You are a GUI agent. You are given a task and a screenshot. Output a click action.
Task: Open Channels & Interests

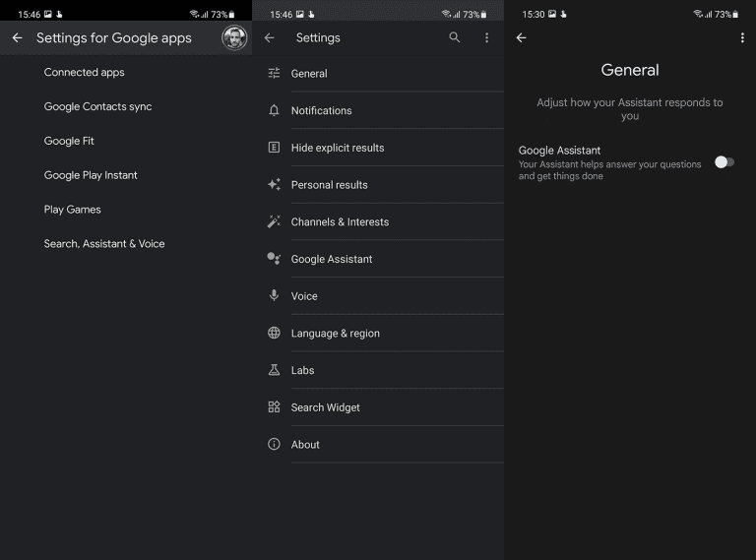(340, 222)
